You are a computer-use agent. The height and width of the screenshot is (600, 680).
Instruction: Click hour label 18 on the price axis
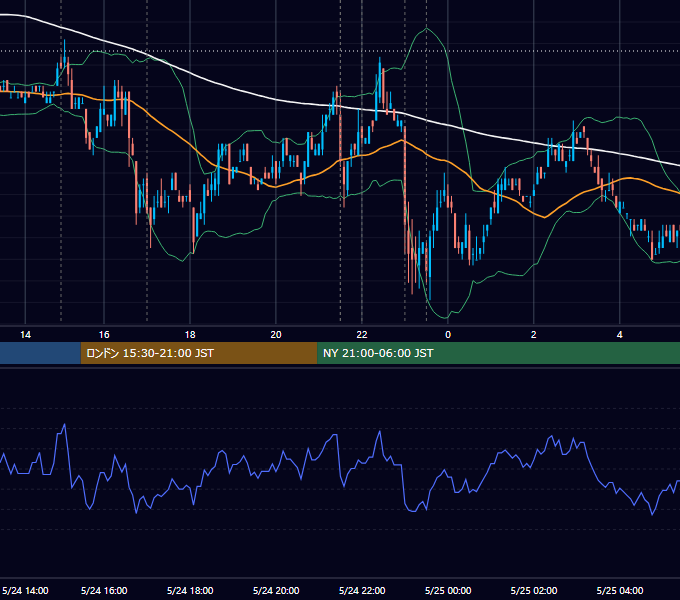tap(190, 334)
